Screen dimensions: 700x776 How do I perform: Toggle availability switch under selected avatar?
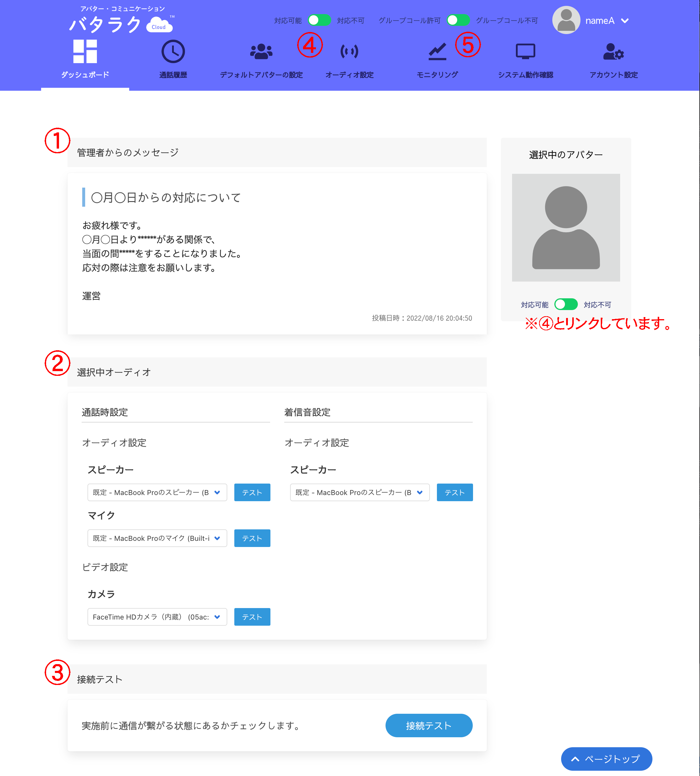(x=566, y=304)
